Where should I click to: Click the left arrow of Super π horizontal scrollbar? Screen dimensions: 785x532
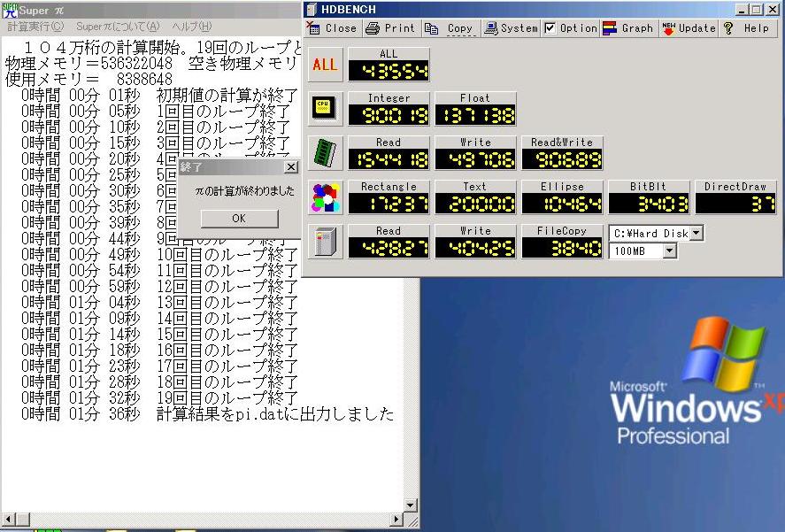point(9,519)
